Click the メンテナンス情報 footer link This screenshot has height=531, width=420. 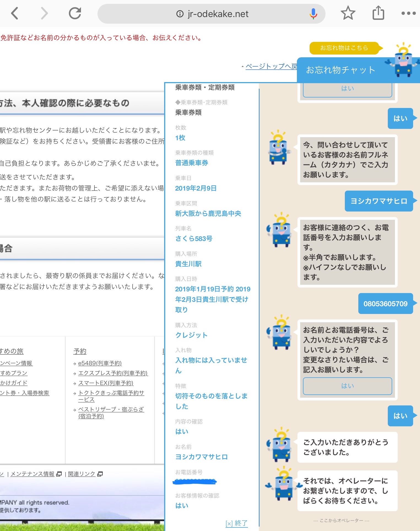click(32, 474)
